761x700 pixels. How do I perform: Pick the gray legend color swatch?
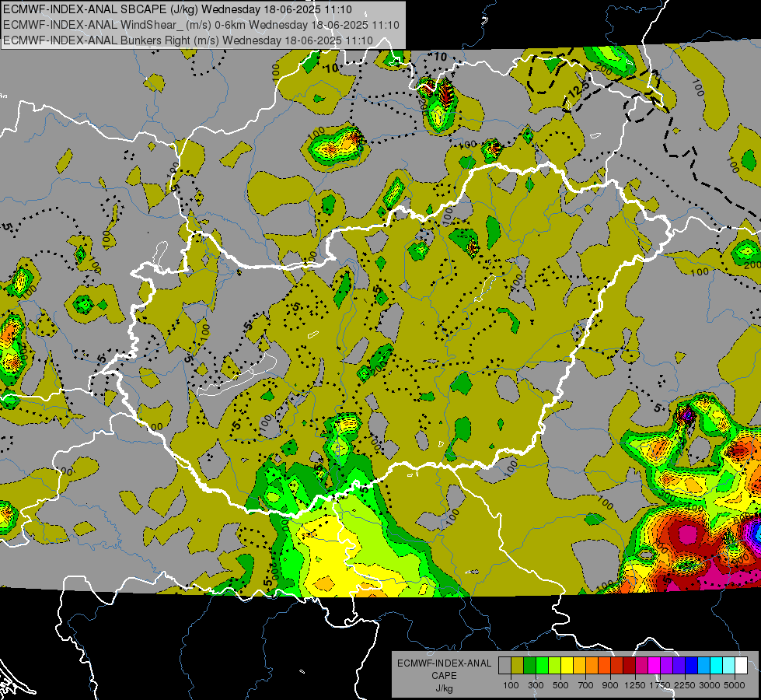(x=504, y=666)
